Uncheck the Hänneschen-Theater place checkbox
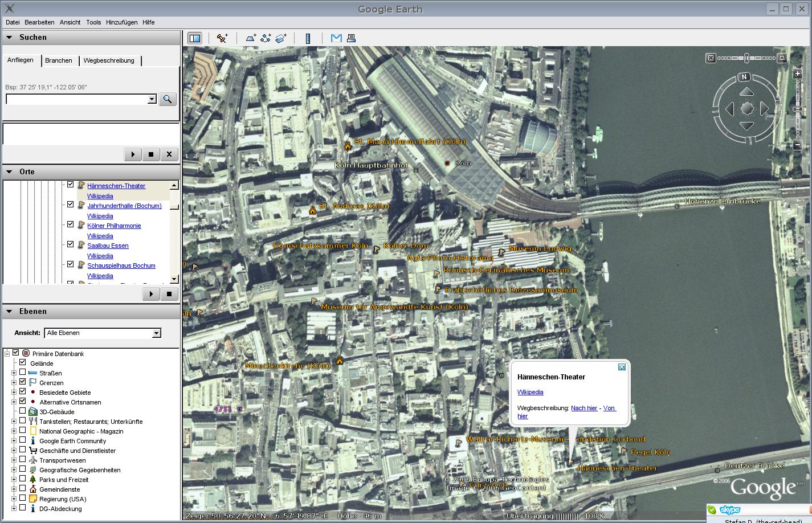The image size is (812, 523). tap(71, 185)
